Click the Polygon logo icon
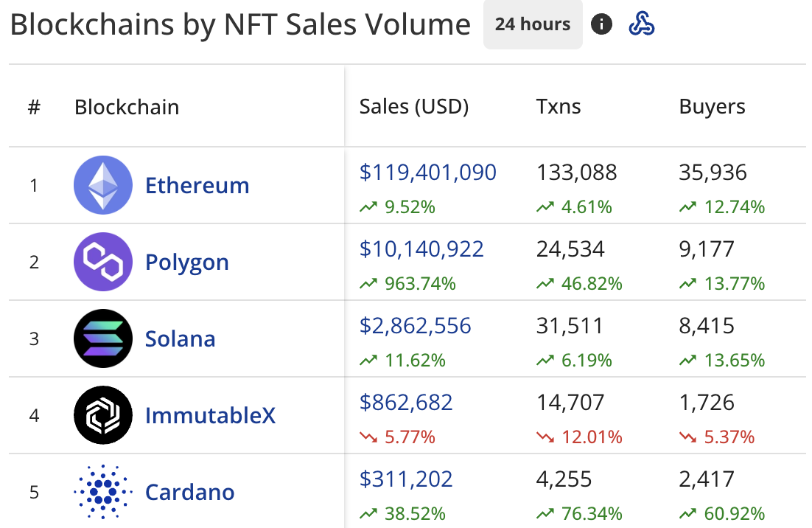Screen dimensions: 812x528 pyautogui.click(x=103, y=262)
